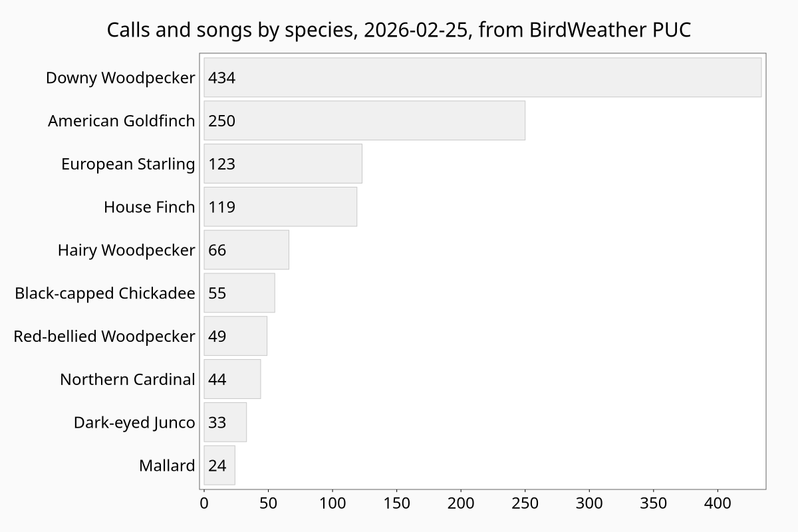
Task: Select the 300 x-axis tick label
Action: click(x=590, y=503)
